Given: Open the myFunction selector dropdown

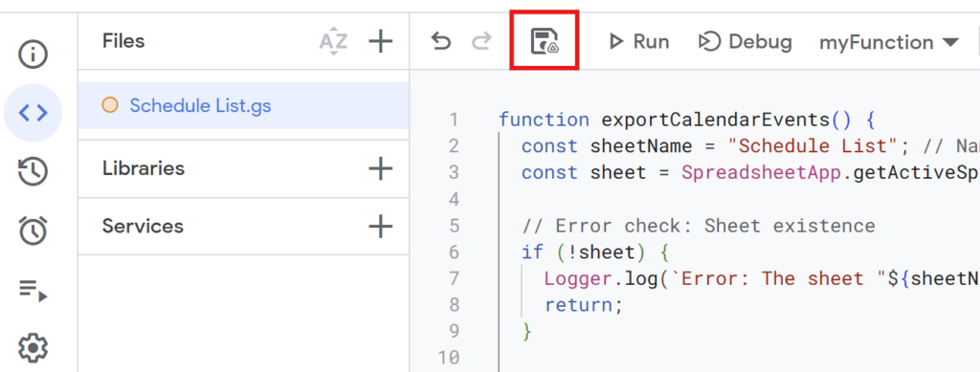Looking at the screenshot, I should 889,42.
